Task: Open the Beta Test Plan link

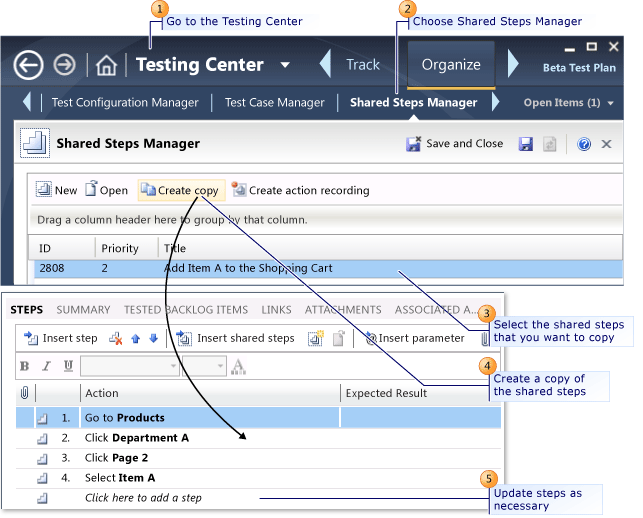Action: click(579, 68)
